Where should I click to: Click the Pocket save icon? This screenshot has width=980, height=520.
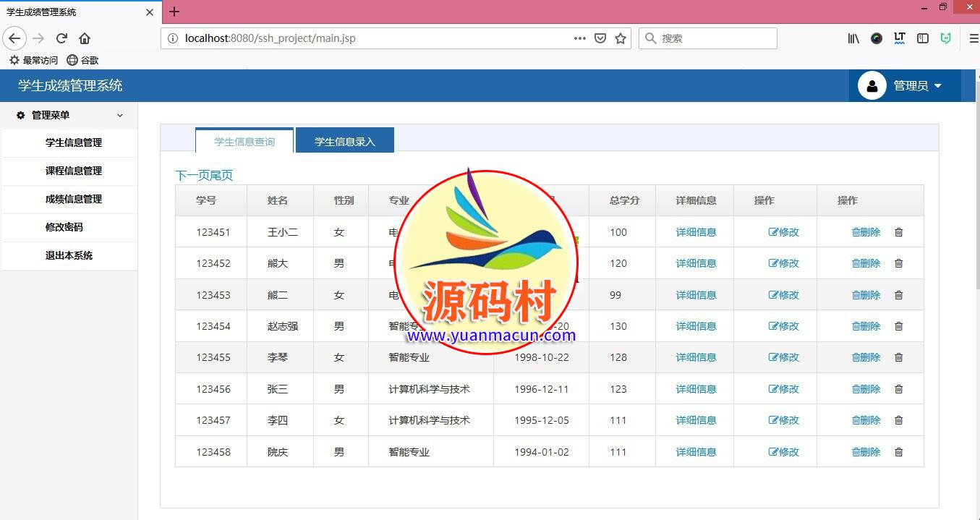[600, 38]
